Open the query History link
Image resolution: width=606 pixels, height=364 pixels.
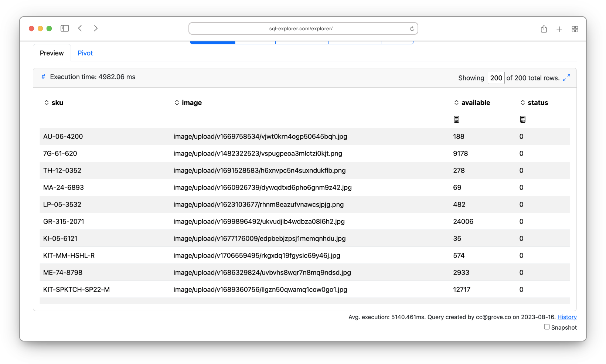click(x=567, y=317)
